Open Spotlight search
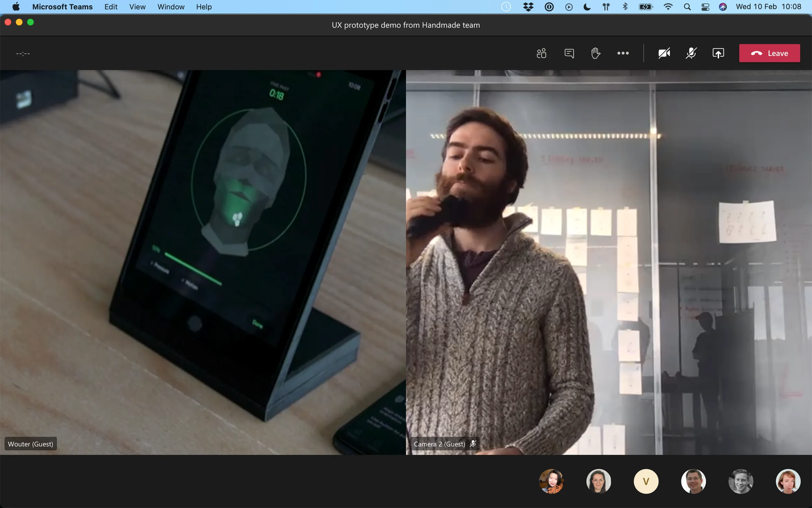This screenshot has height=508, width=812. tap(687, 7)
